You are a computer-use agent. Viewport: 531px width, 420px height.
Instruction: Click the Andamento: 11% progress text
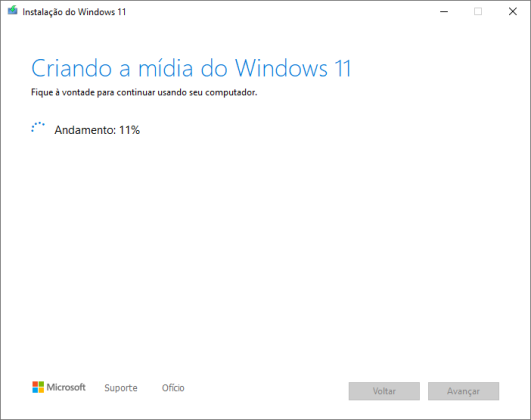97,130
